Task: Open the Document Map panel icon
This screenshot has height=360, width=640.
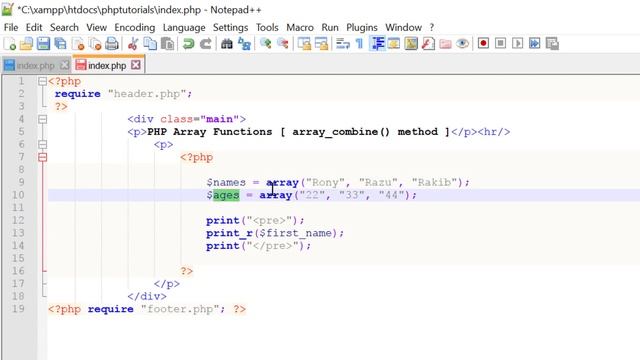Action: tap(411, 44)
